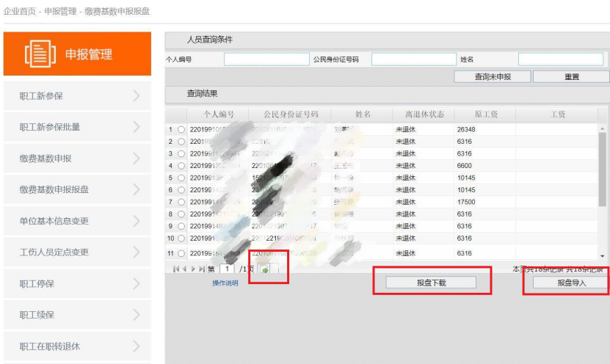The image size is (610, 364).
Task: Click the 查询未申报 button
Action: (492, 76)
